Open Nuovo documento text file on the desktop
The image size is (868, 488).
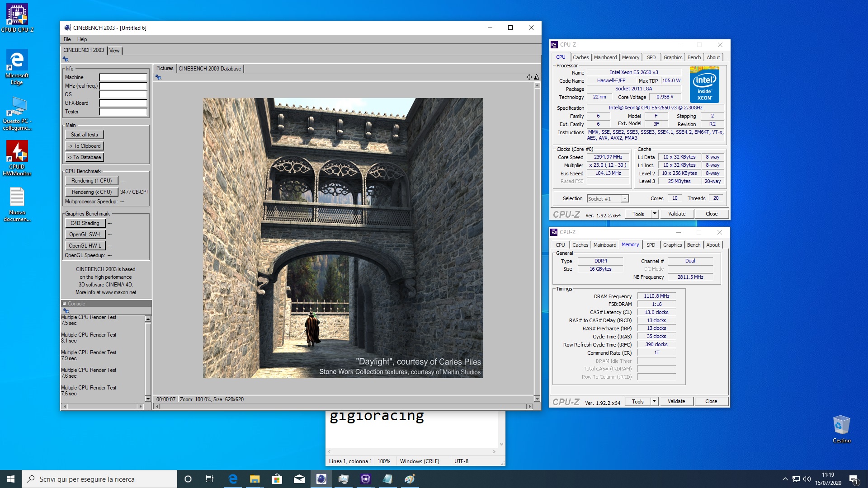click(x=17, y=205)
